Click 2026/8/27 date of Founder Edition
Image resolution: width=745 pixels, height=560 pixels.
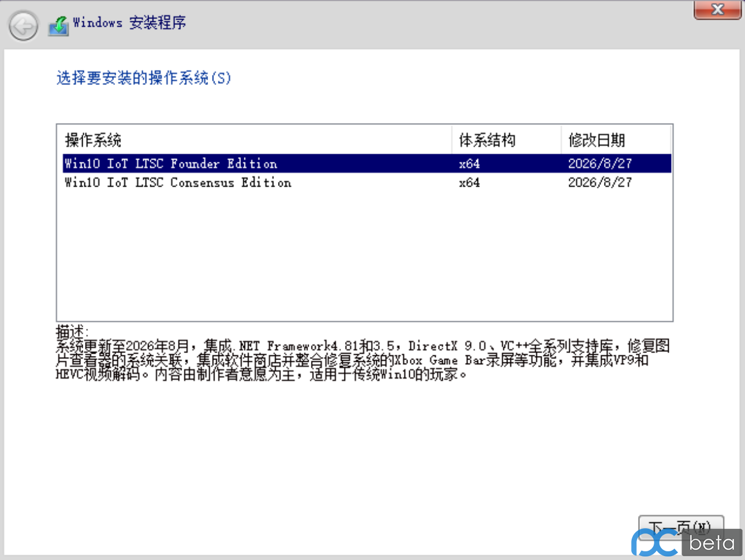[600, 164]
